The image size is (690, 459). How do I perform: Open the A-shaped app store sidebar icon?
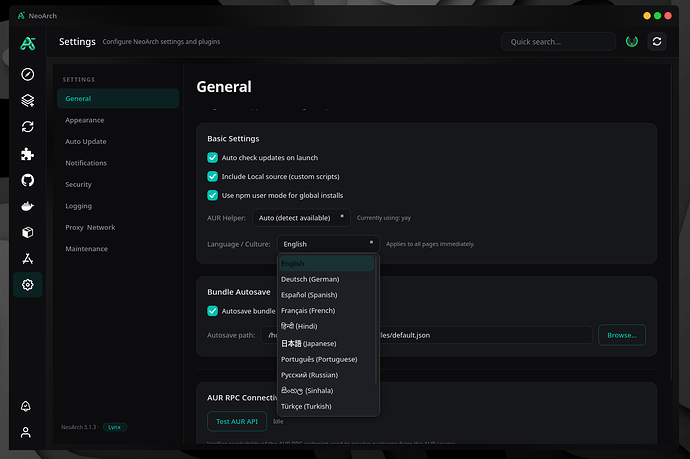coord(28,258)
